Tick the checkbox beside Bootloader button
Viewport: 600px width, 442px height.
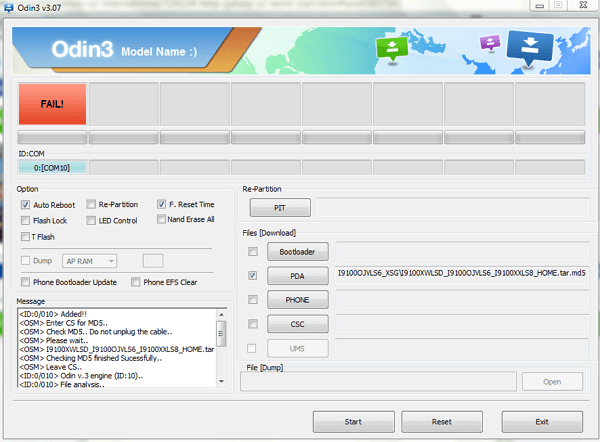pyautogui.click(x=253, y=251)
